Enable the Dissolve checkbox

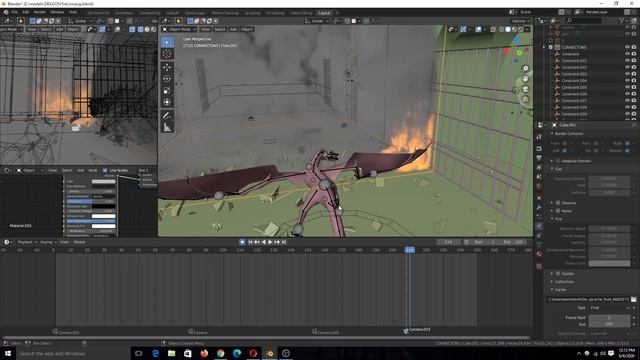(558, 203)
